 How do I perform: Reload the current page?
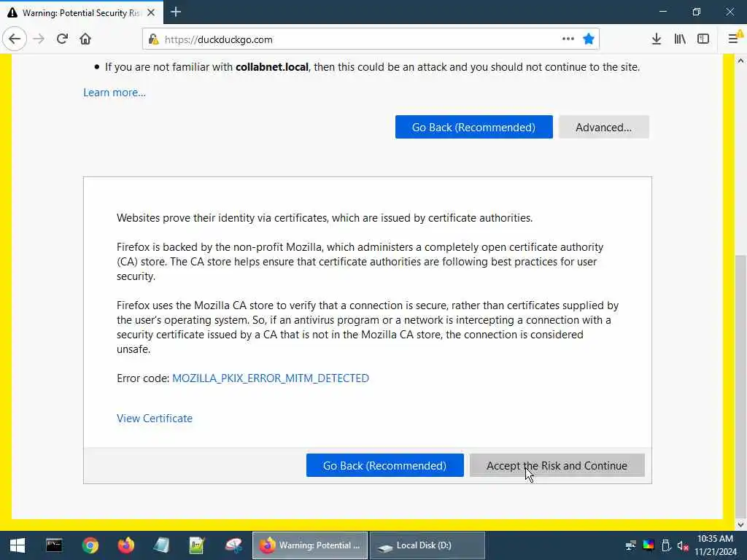coord(62,39)
